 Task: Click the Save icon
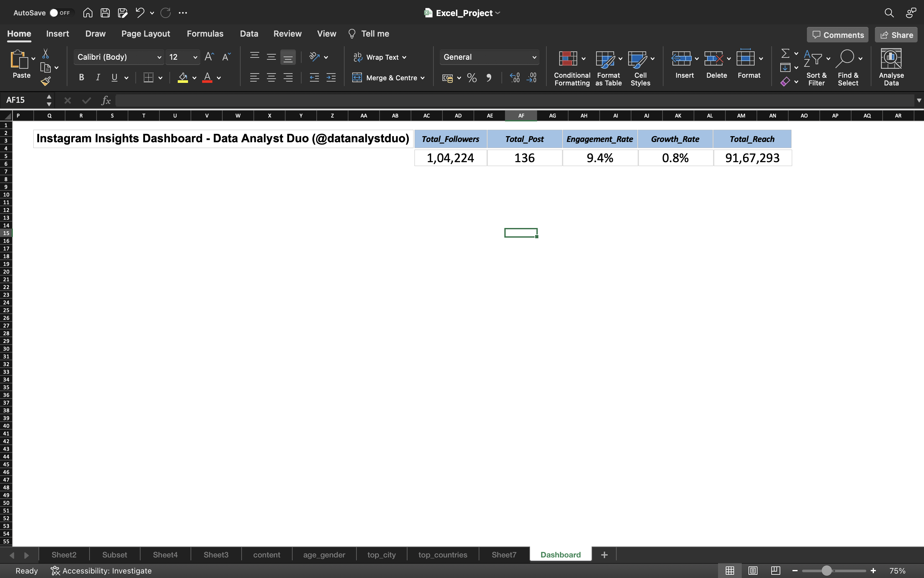coord(105,13)
